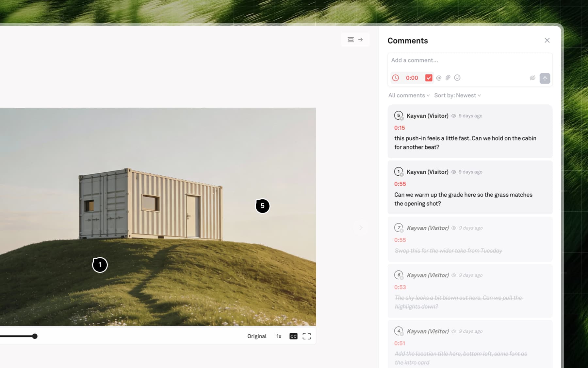Change the 1x playback speed
Screen dimensions: 588x368
pyautogui.click(x=279, y=336)
